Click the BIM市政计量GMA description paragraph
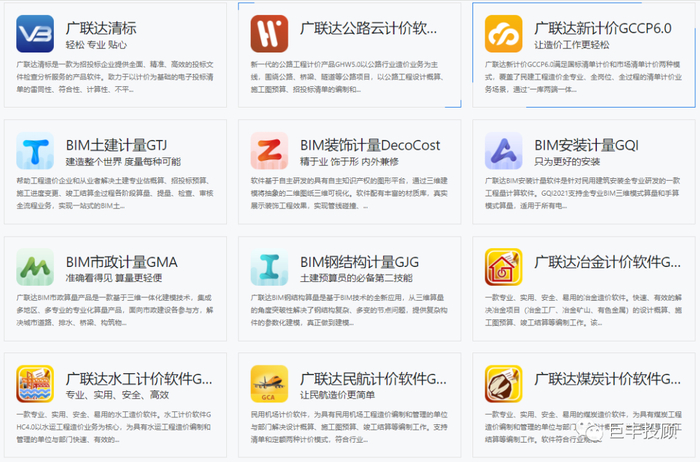Viewport: 700px width, 462px height. coord(115,310)
